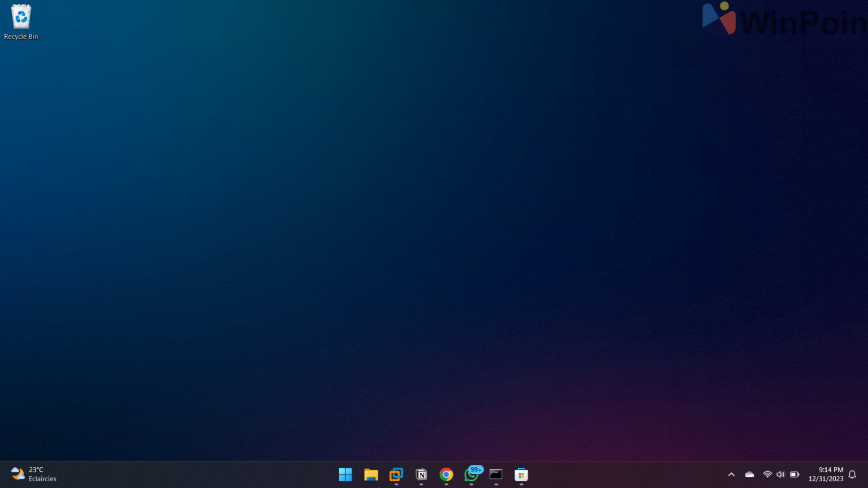The width and height of the screenshot is (868, 488).
Task: Open volume control via speaker icon
Action: coord(780,474)
